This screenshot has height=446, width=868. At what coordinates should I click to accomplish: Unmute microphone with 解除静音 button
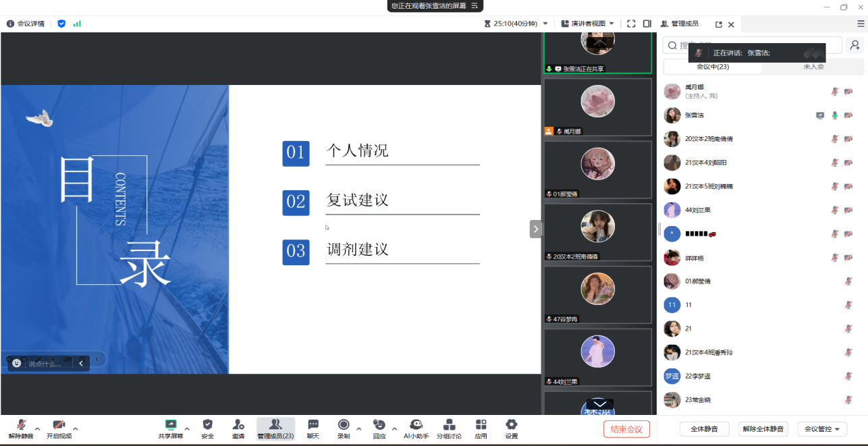coord(21,428)
